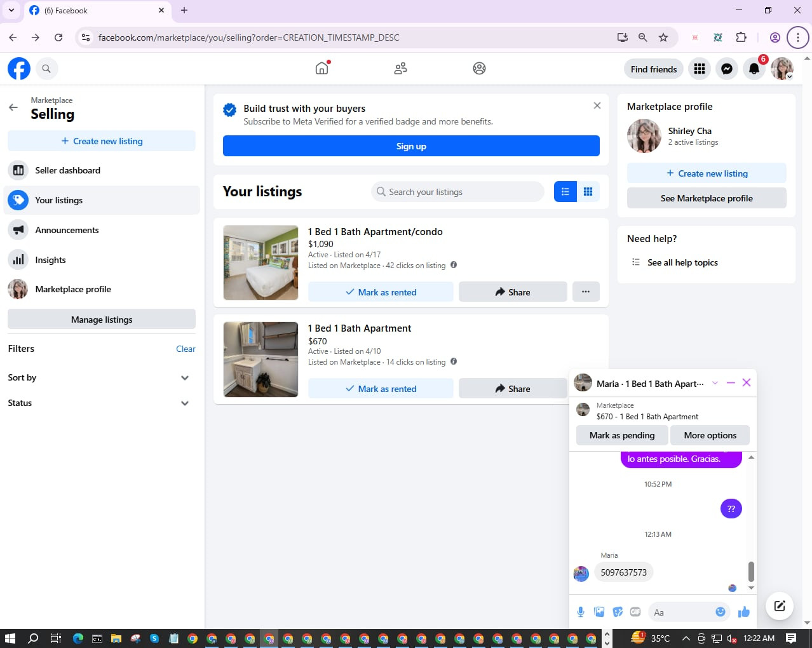The width and height of the screenshot is (812, 648).
Task: Close the Maria chat window
Action: pyautogui.click(x=747, y=382)
